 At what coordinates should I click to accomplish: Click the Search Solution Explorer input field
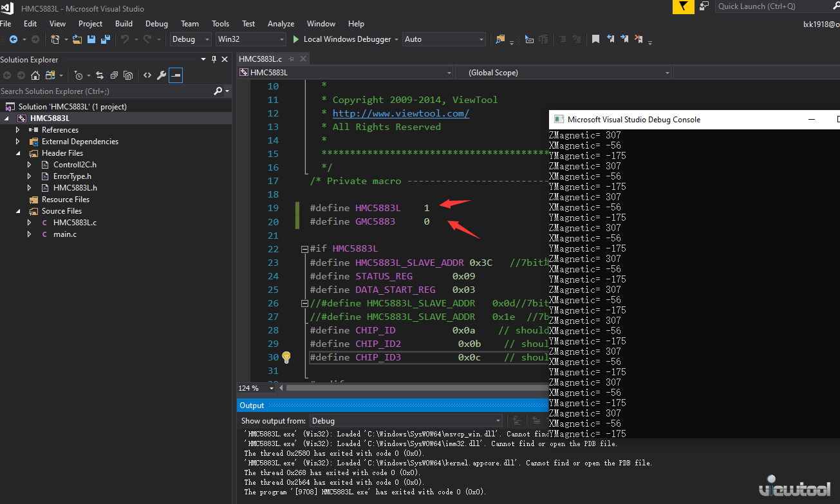click(x=106, y=91)
